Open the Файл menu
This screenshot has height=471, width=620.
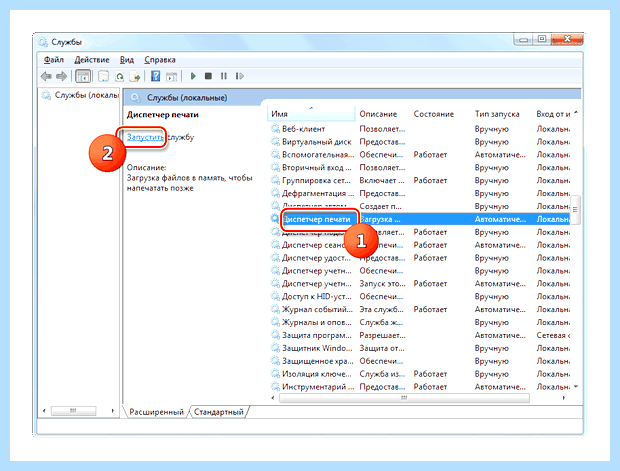click(53, 60)
